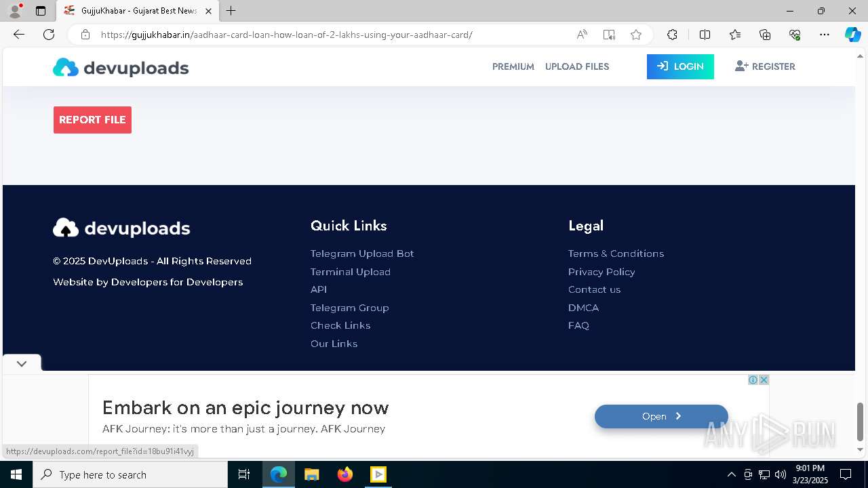Screen dimensions: 868x488
Task: Click the taskbar clock and date
Action: (x=810, y=474)
